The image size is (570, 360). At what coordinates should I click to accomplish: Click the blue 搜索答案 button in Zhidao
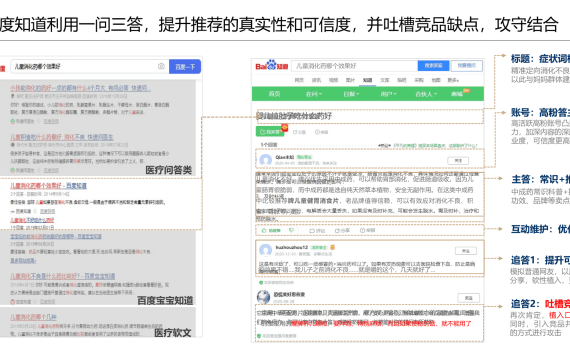[433, 65]
